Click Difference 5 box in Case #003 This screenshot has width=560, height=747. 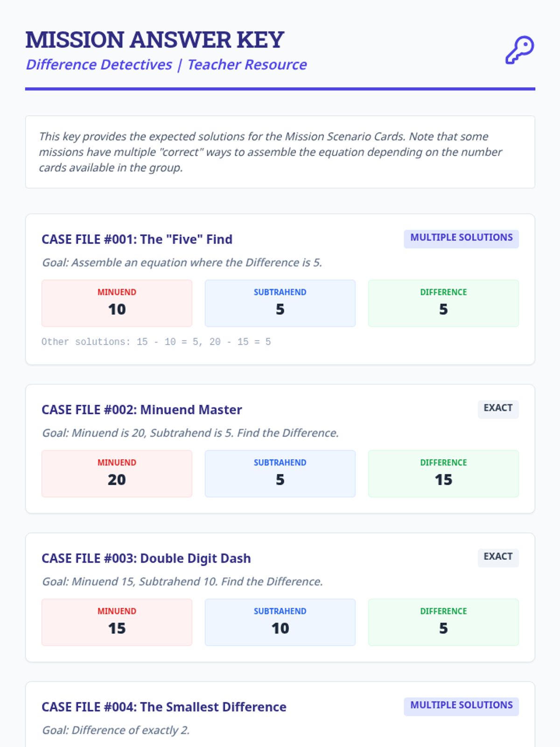[x=443, y=622]
